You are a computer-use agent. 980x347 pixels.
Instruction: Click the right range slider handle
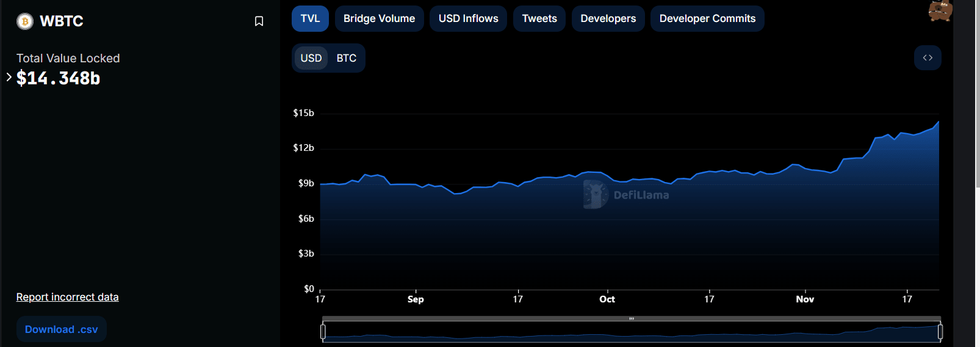[940, 332]
